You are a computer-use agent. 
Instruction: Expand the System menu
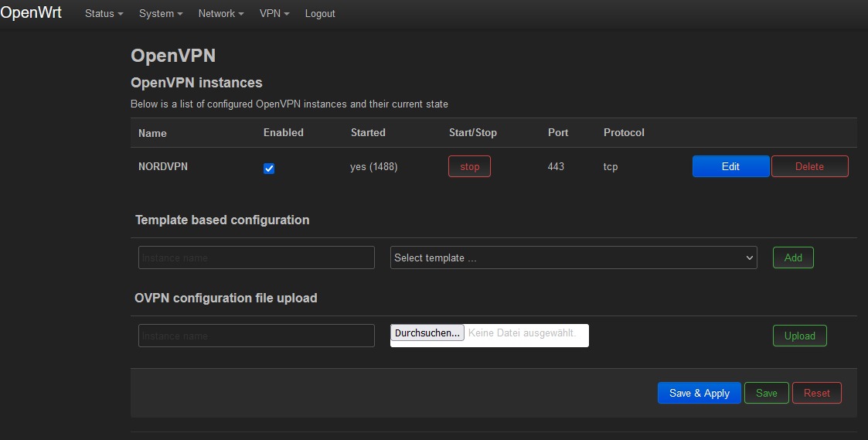click(x=161, y=14)
